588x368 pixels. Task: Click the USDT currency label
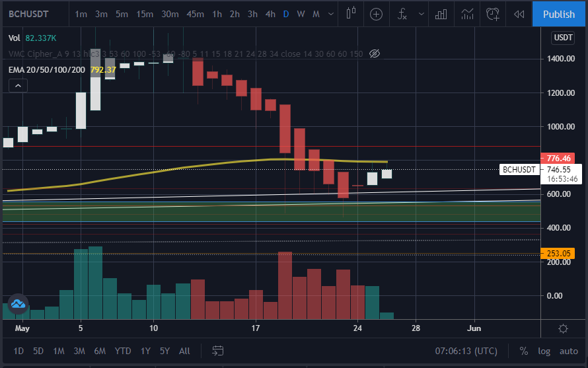coord(563,38)
